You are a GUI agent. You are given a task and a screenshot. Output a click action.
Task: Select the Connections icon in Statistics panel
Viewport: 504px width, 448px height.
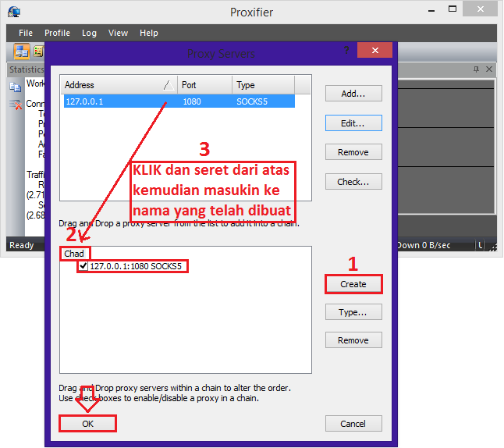coord(16,105)
